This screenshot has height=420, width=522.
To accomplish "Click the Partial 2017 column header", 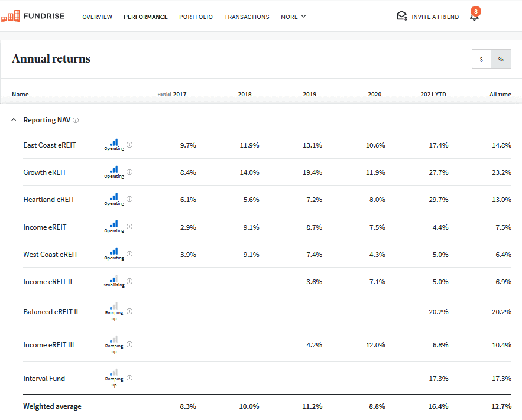I will tap(172, 94).
